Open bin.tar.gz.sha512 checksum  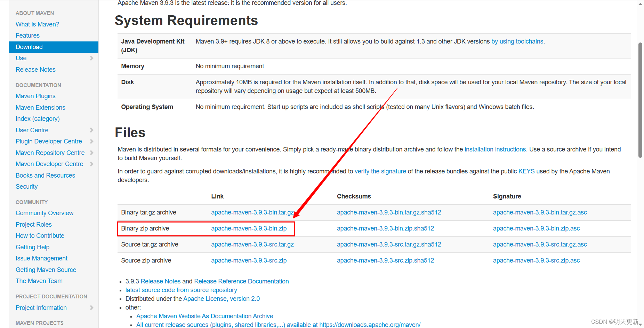(x=389, y=212)
